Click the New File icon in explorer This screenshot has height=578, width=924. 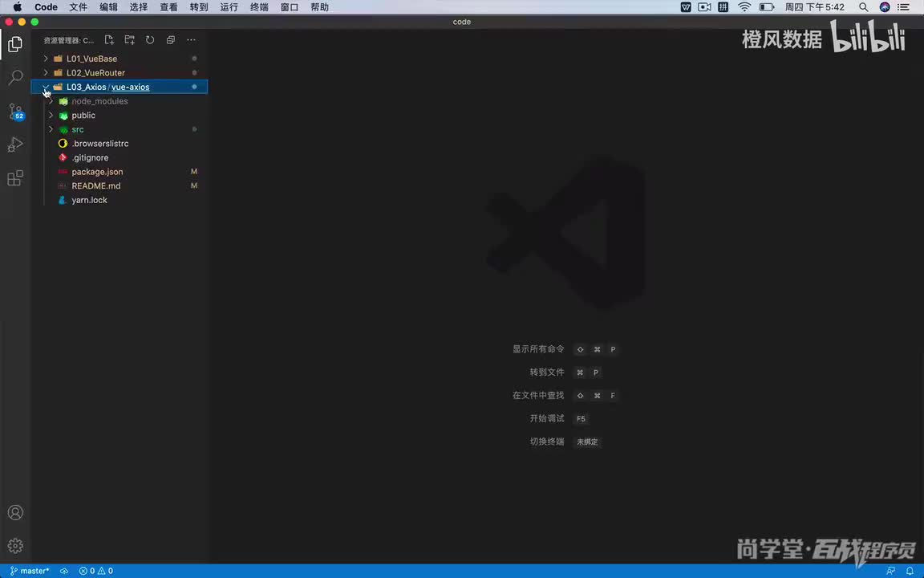tap(109, 40)
